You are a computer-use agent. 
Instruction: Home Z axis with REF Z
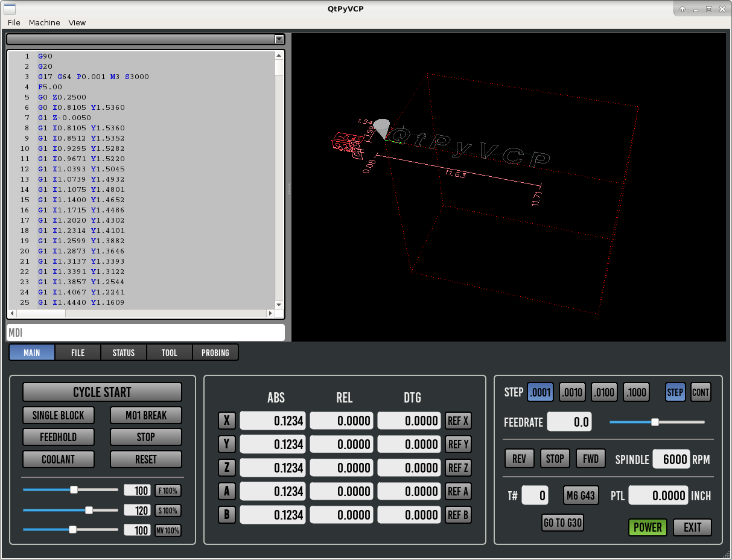click(458, 468)
